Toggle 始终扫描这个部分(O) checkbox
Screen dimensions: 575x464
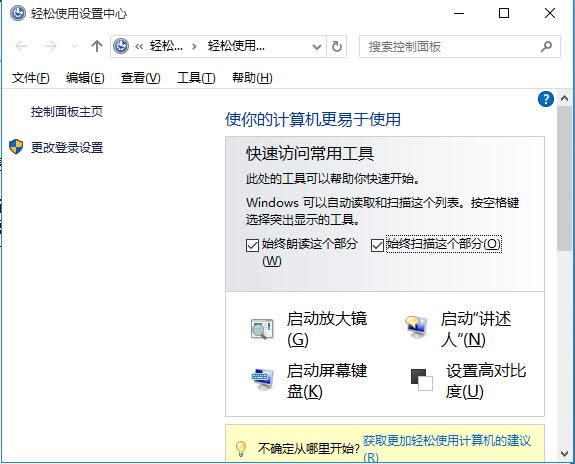pyautogui.click(x=377, y=245)
